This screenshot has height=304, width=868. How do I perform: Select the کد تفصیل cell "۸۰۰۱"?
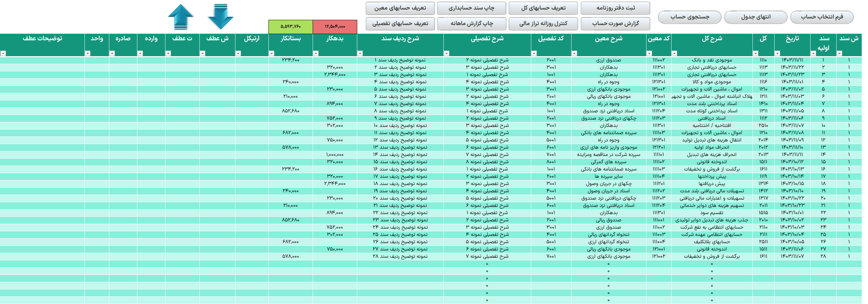pyautogui.click(x=551, y=162)
